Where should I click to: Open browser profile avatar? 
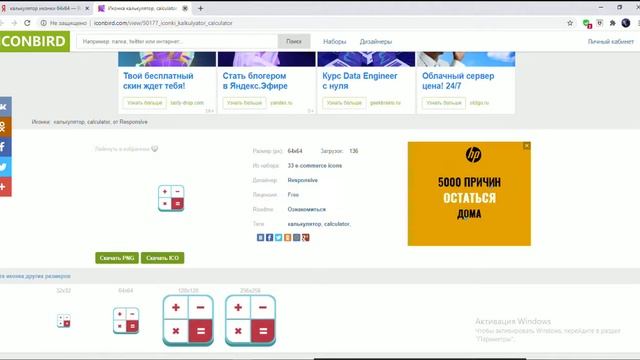tap(626, 23)
